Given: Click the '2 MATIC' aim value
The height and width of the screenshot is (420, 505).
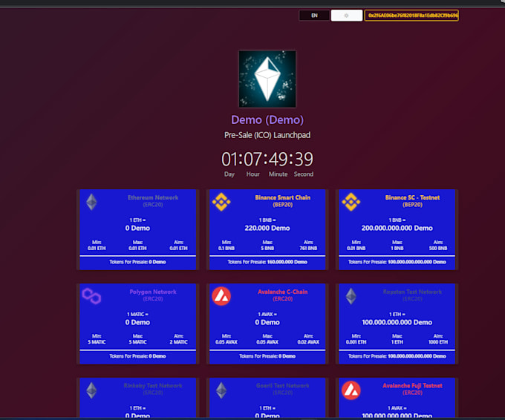Looking at the screenshot, I should 179,342.
